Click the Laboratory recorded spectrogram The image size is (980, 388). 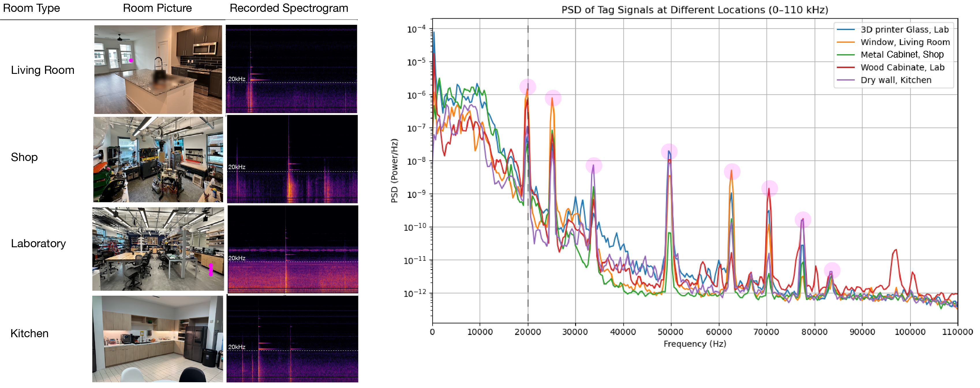click(x=293, y=249)
